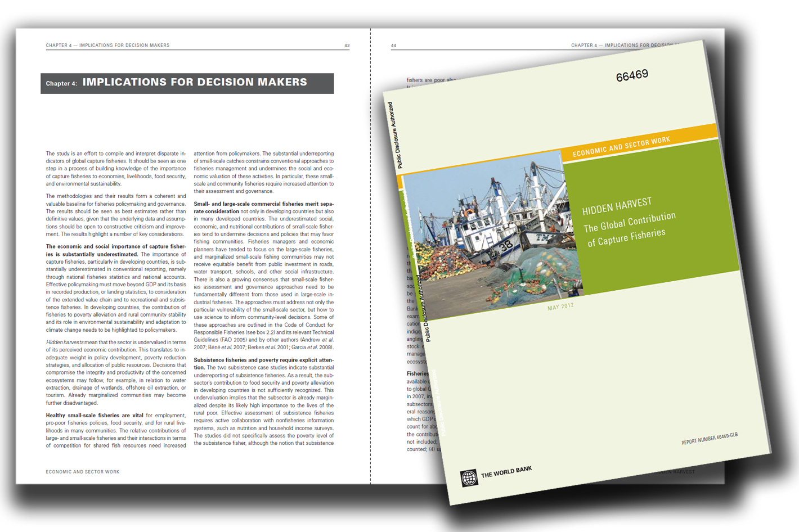The width and height of the screenshot is (799, 532).
Task: Click left page header 'CHAPTER 4 — IMPLICATIONS FOR DECISION MAKERS'
Action: [x=107, y=46]
